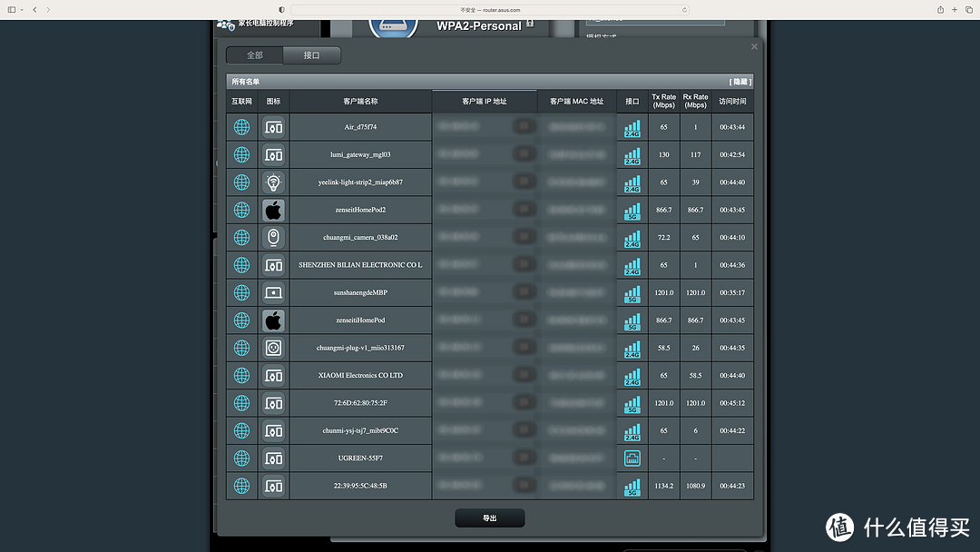This screenshot has width=980, height=552.
Task: Sort by 客户端名称 column header
Action: [x=360, y=102]
